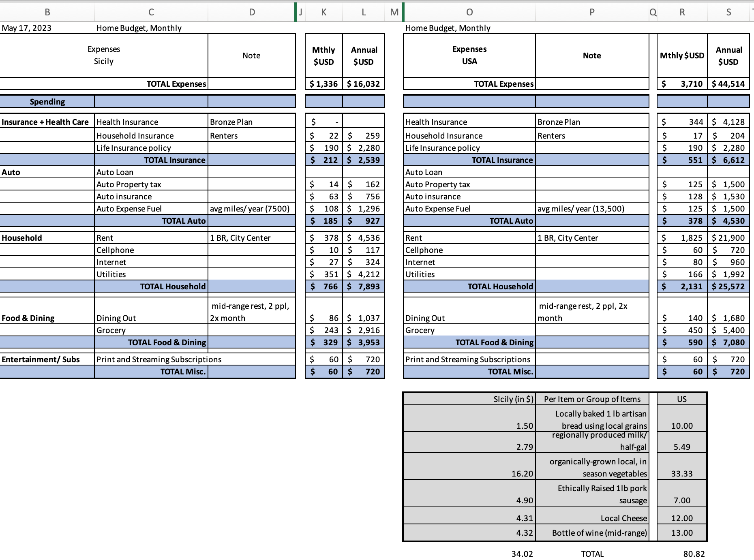Click the Entertainment/ Subs category cell

[41, 359]
